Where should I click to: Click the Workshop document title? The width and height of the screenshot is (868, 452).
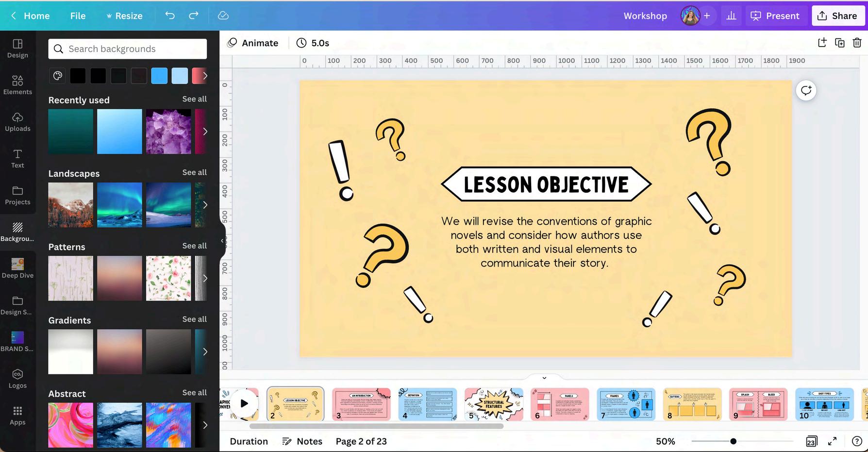click(645, 16)
